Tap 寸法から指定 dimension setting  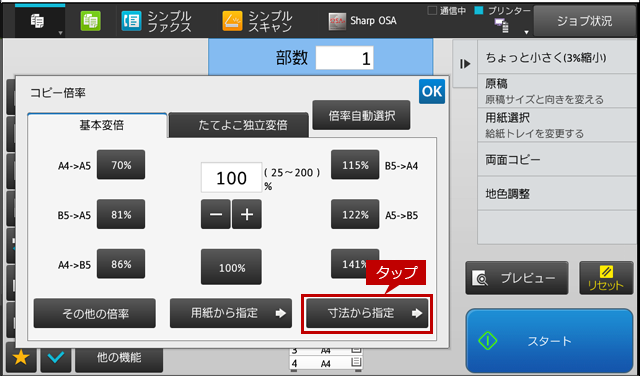tap(367, 313)
